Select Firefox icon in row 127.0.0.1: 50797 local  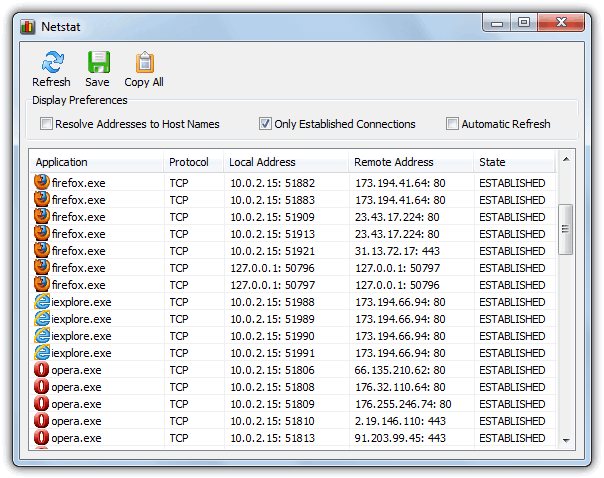[x=42, y=284]
